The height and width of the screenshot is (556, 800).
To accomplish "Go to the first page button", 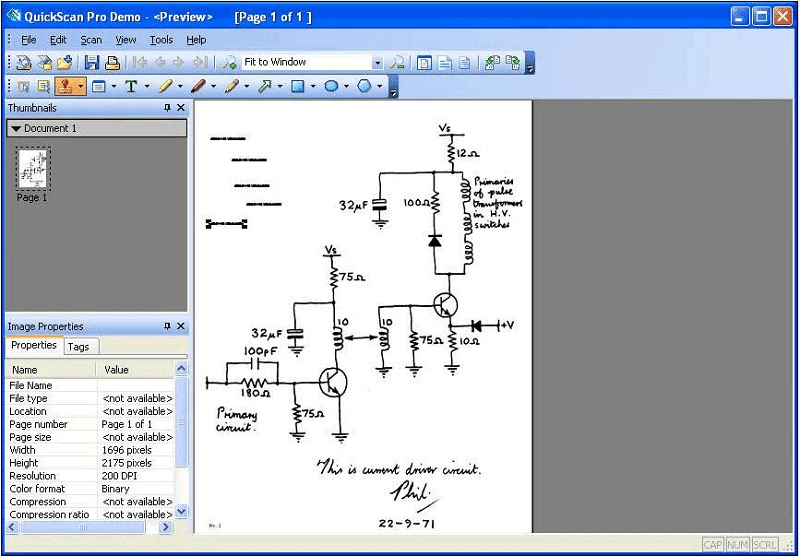I will click(x=140, y=62).
